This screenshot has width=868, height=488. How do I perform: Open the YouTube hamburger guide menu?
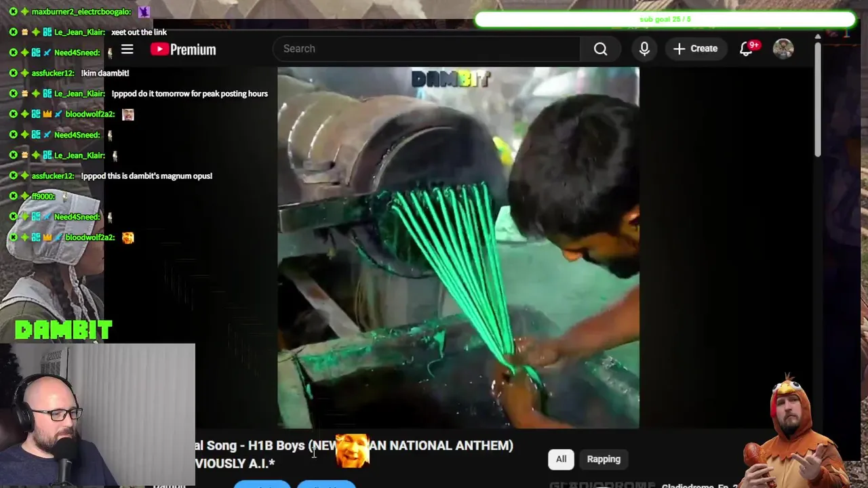(x=127, y=49)
